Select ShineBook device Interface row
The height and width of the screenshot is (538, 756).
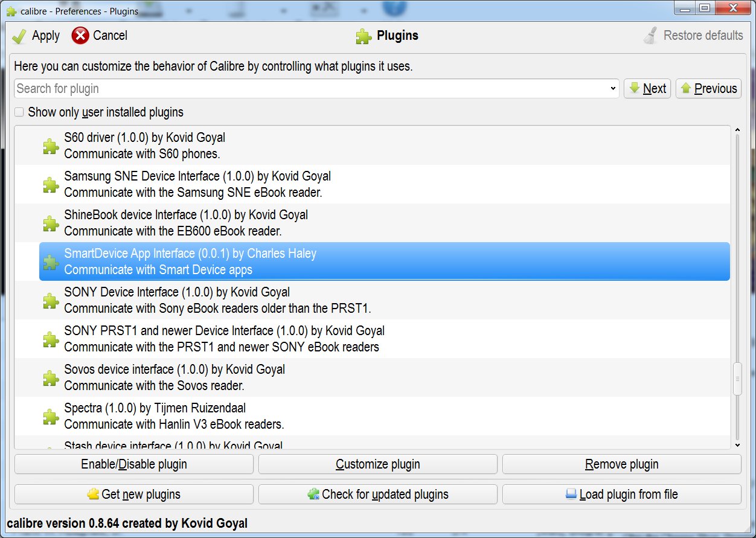click(x=385, y=223)
